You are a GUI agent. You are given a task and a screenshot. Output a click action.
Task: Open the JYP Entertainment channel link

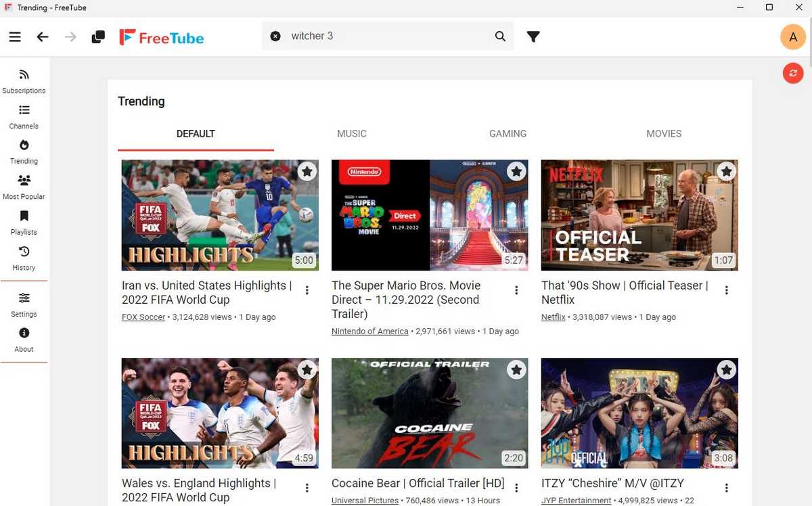[x=577, y=501]
